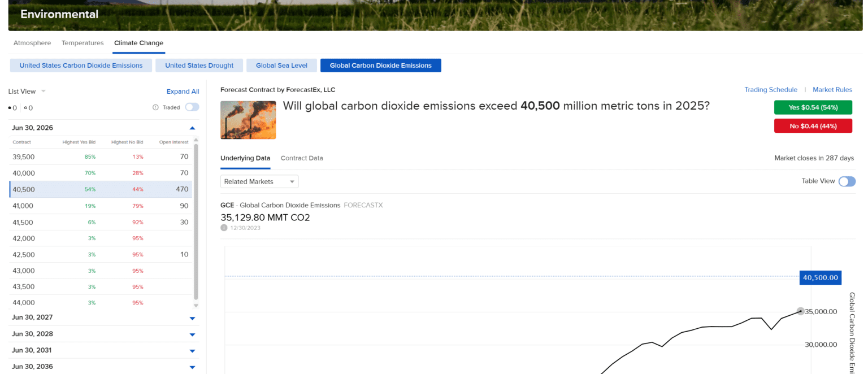Click the 40,500.00 threshold label on chart
868x374 pixels.
tap(820, 277)
